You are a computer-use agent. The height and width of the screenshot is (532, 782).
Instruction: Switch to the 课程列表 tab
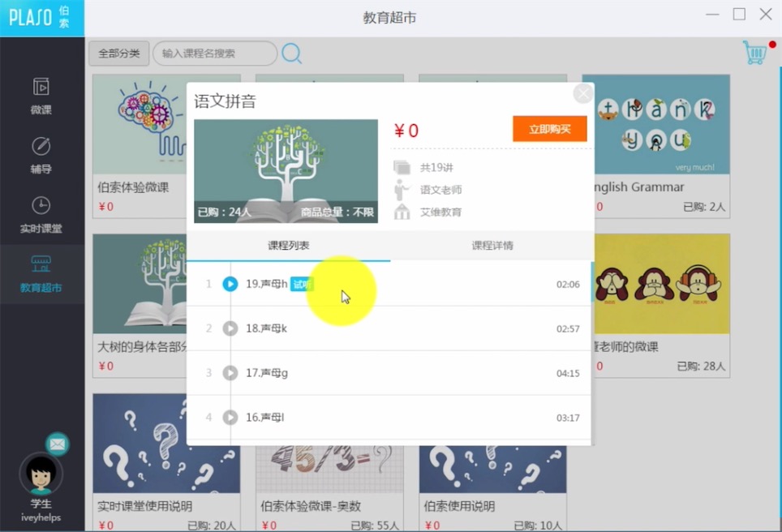tap(288, 246)
